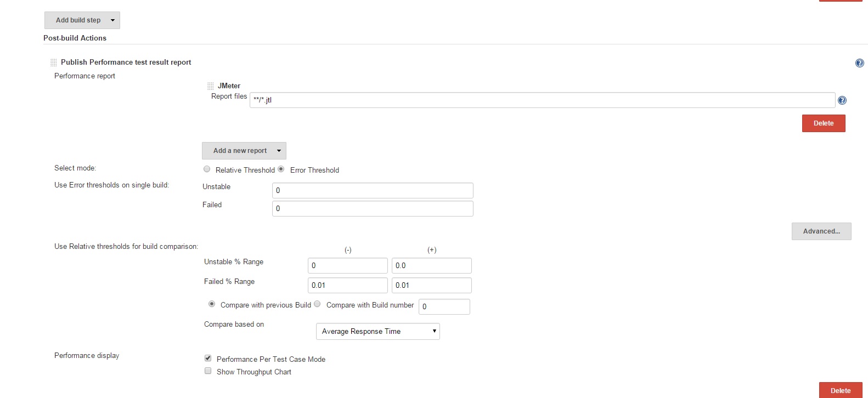This screenshot has width=868, height=398.
Task: Enable Show Throughput Chart checkbox
Action: point(208,371)
